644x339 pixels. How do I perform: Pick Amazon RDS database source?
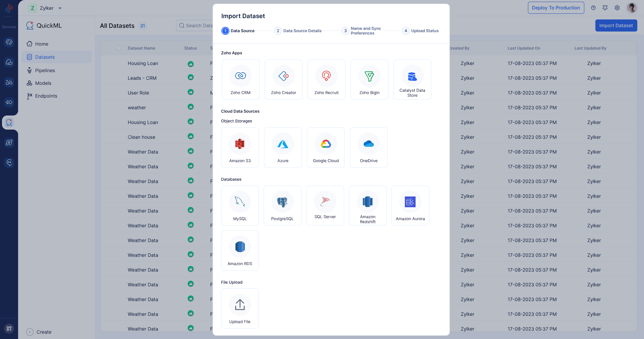click(x=240, y=250)
